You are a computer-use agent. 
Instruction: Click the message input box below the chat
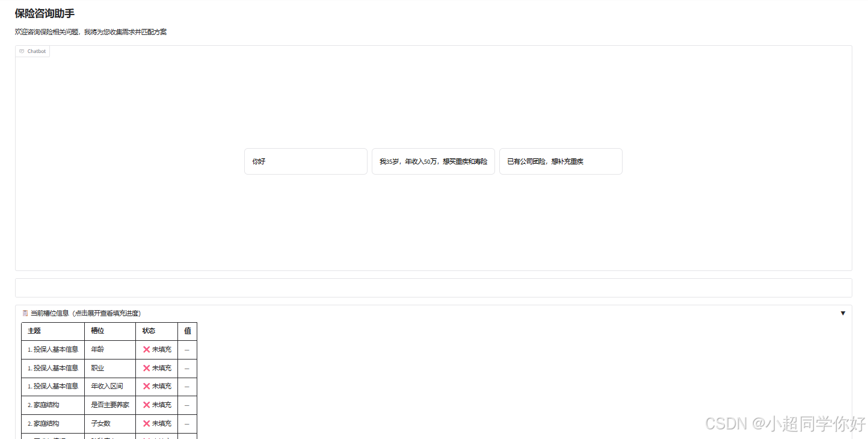click(433, 287)
